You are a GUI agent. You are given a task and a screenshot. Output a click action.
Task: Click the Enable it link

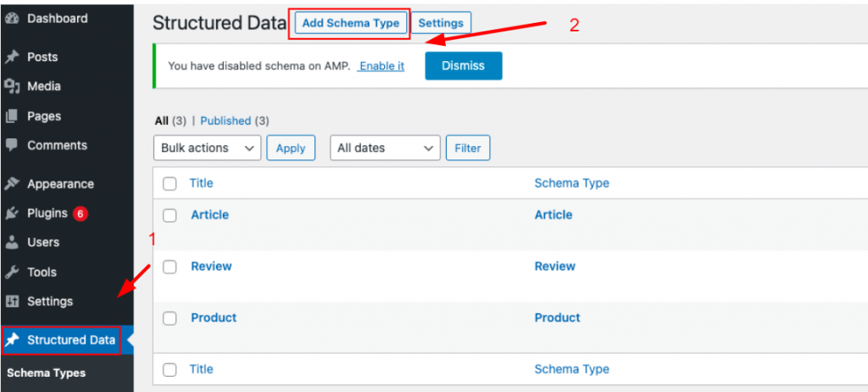(381, 66)
